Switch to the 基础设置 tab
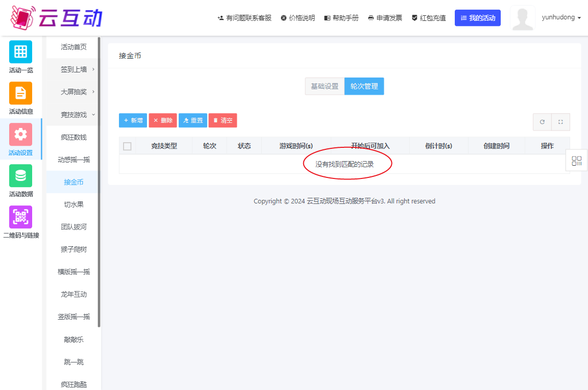This screenshot has height=390, width=588. (325, 86)
